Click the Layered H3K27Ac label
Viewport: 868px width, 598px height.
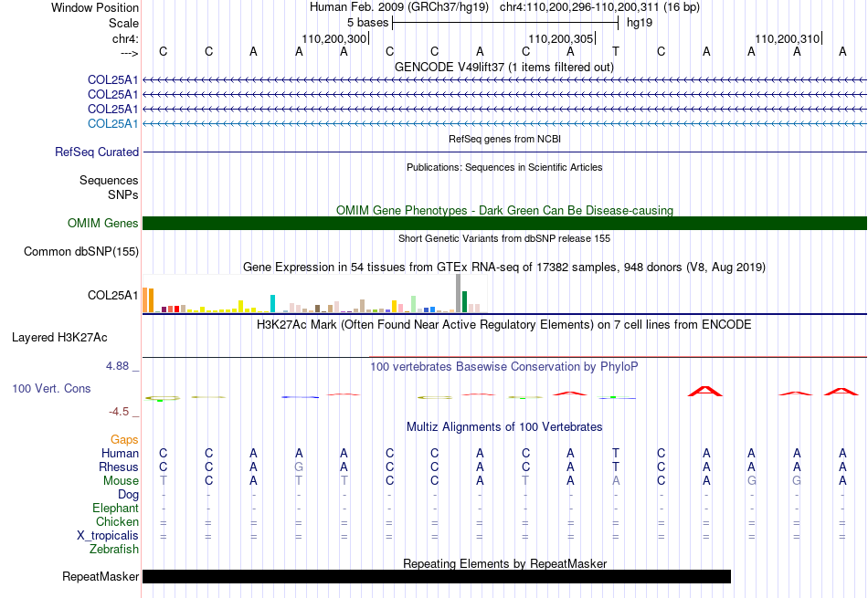[59, 338]
